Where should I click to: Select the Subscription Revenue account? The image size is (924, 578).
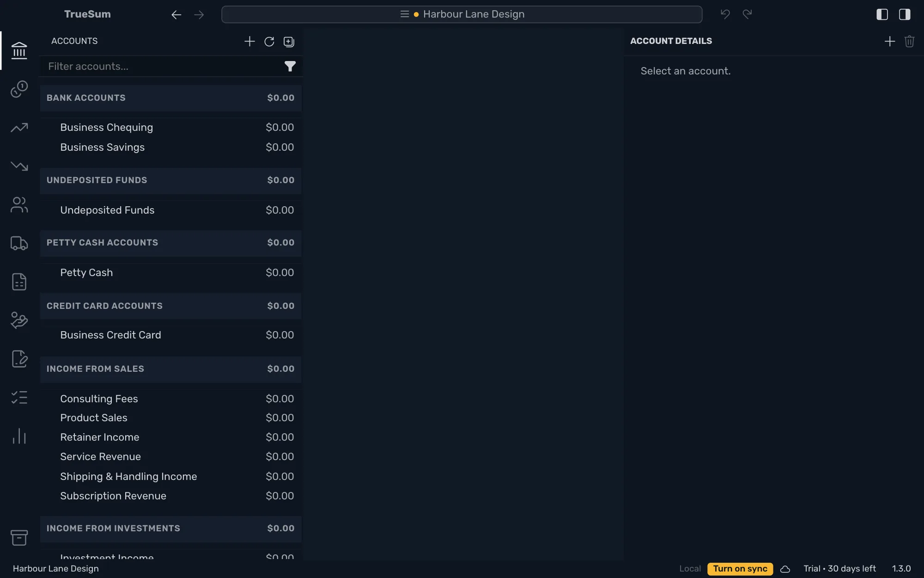(x=170, y=496)
